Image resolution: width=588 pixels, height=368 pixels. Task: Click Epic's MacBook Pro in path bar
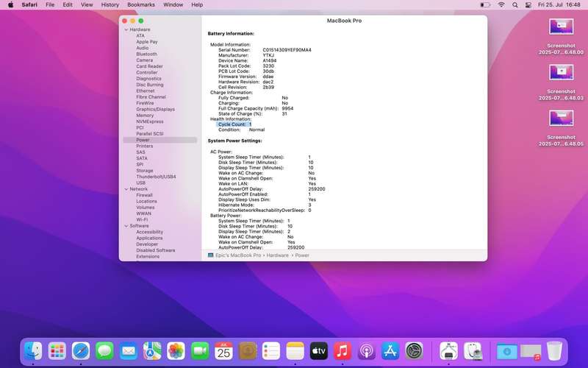point(237,255)
